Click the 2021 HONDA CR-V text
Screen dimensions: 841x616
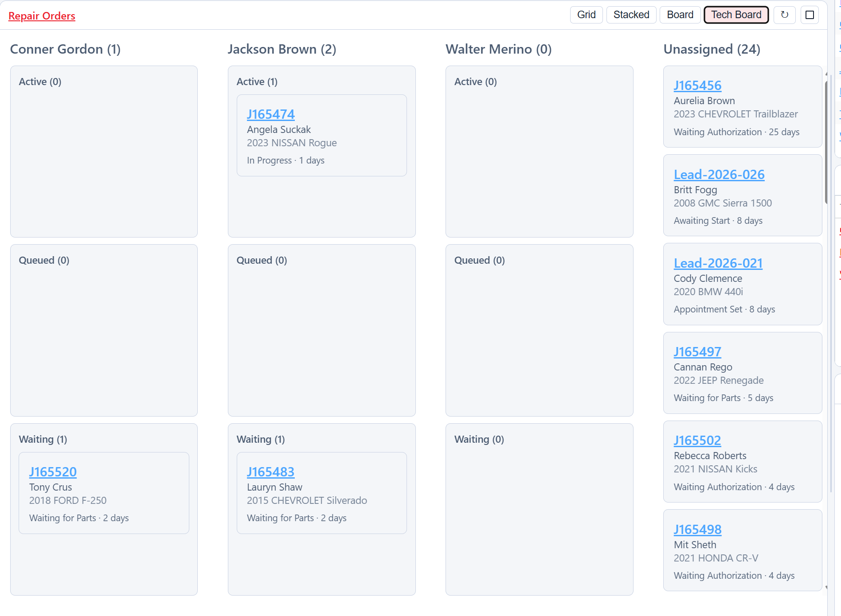pos(716,558)
